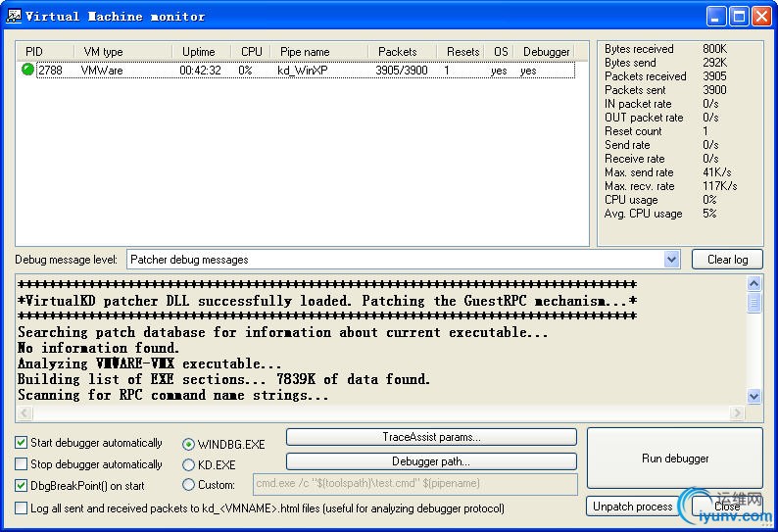Image resolution: width=778 pixels, height=532 pixels.
Task: Click the custom debugger command text field
Action: (414, 483)
